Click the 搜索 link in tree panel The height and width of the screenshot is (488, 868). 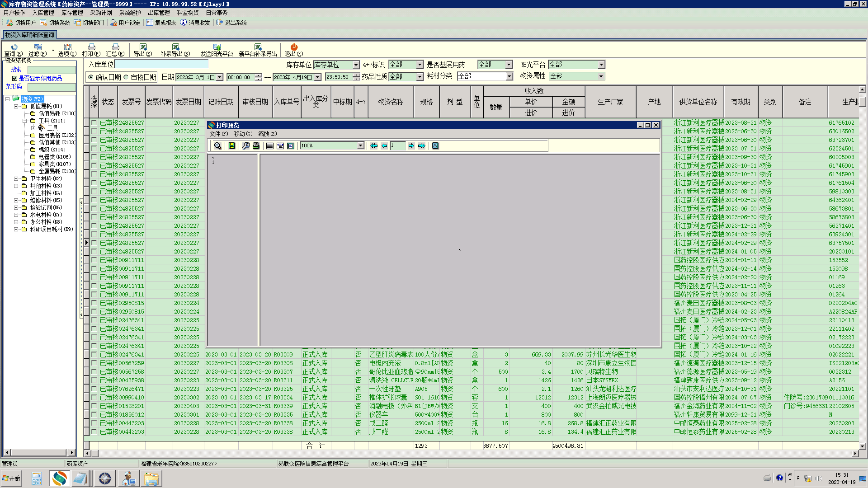pyautogui.click(x=16, y=69)
